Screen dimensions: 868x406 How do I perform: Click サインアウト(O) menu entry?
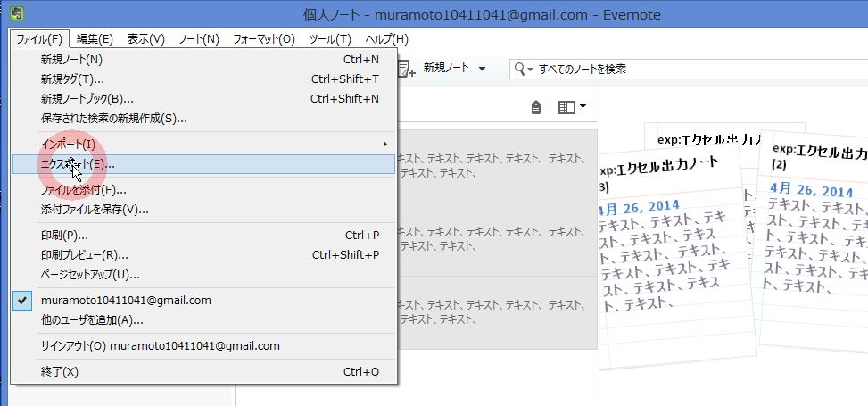(161, 346)
